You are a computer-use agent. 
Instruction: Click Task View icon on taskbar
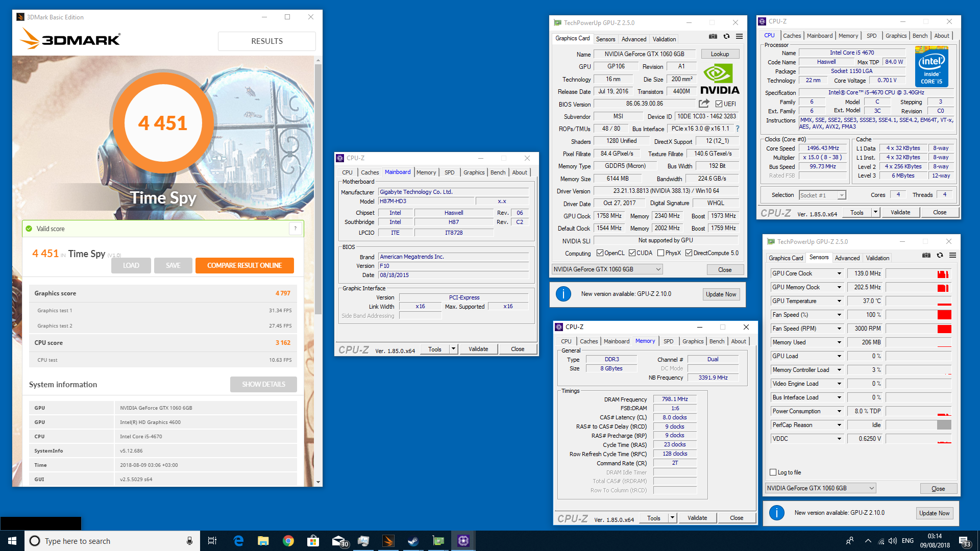click(212, 541)
